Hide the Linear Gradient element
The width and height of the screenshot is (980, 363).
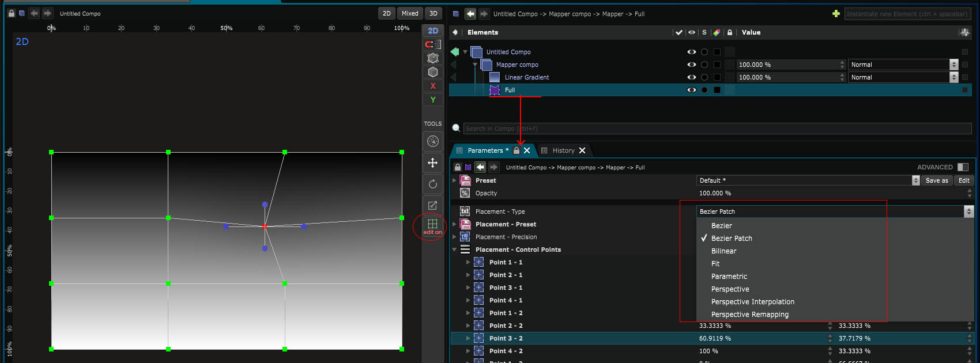click(691, 77)
